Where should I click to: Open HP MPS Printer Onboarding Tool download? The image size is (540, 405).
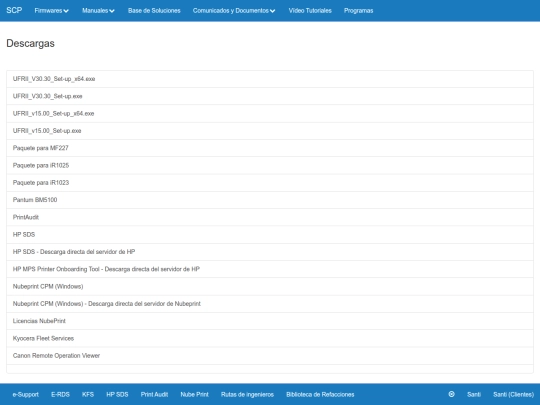point(270,269)
